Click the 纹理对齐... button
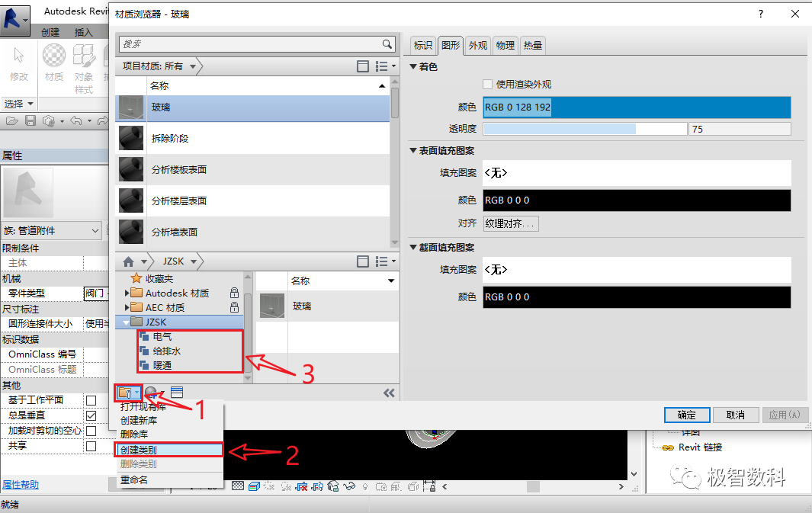 coord(511,223)
